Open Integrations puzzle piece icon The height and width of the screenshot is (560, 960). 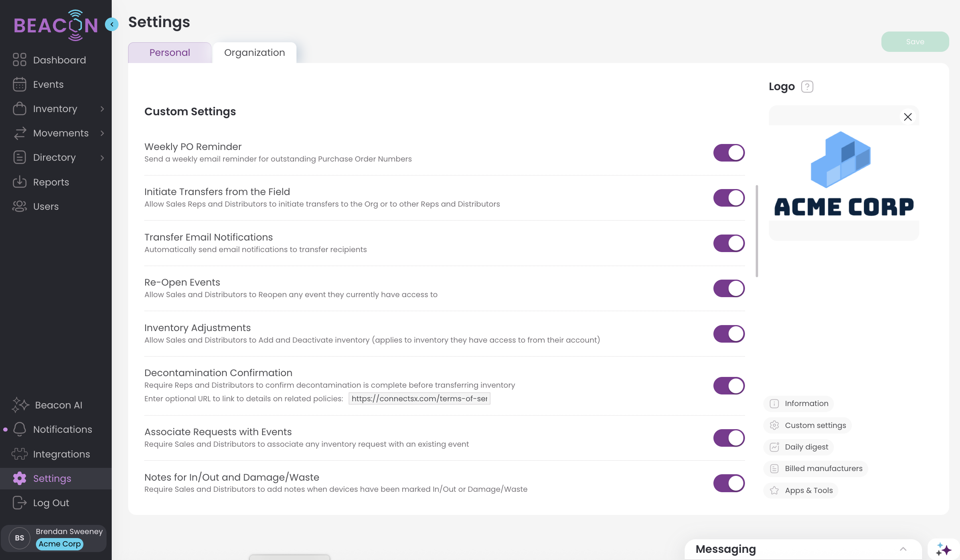tap(19, 454)
